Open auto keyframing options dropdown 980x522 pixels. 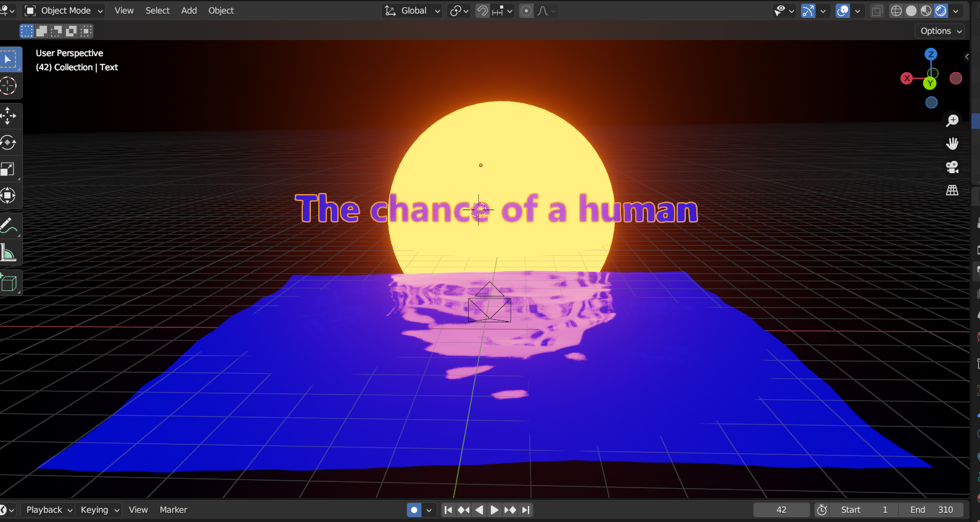[429, 510]
